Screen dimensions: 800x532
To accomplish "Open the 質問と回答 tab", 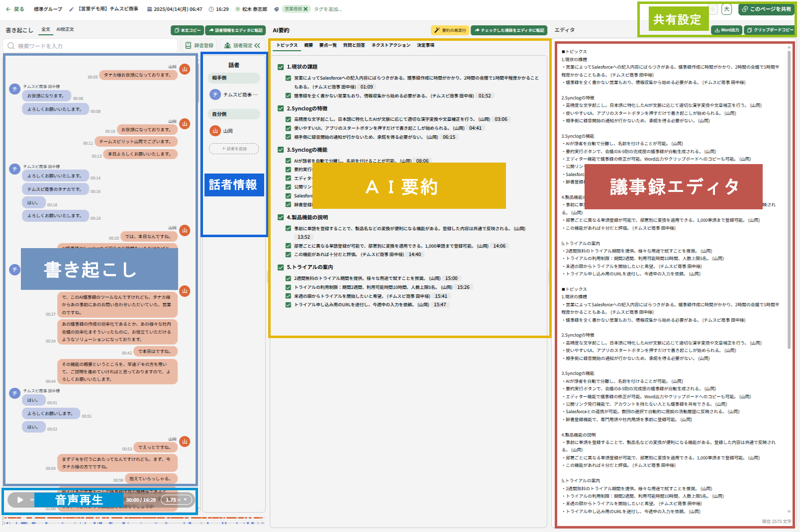I will (354, 45).
